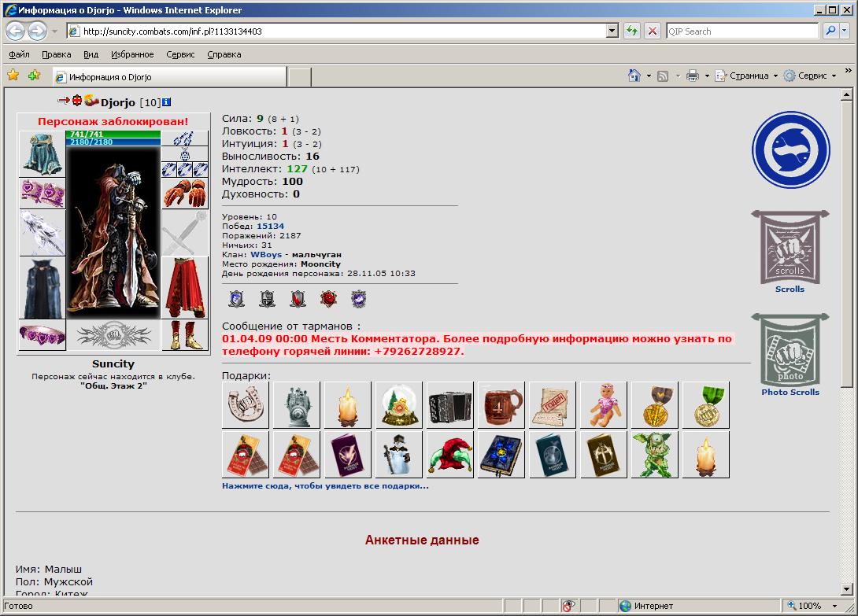Click the Stop loading button
The height and width of the screenshot is (616, 858).
(x=653, y=31)
